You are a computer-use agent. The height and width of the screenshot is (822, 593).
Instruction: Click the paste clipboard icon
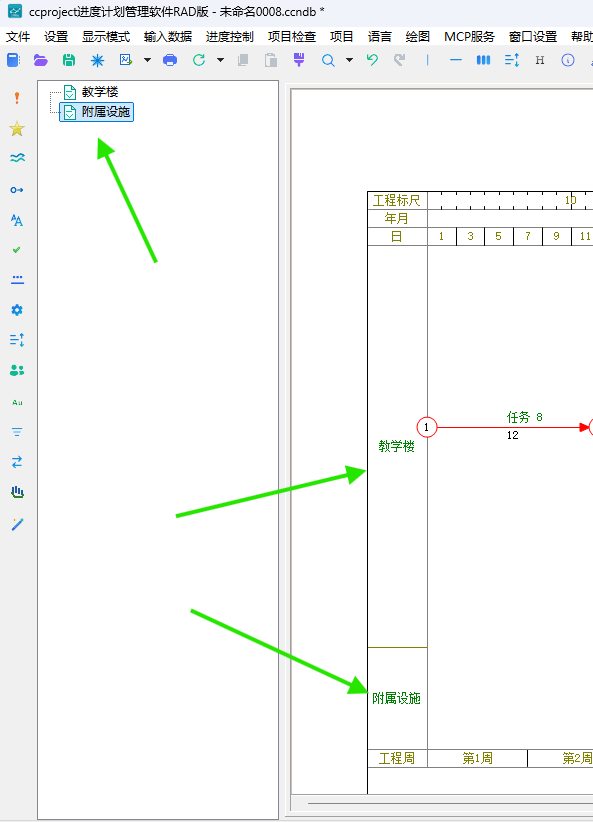coord(271,60)
